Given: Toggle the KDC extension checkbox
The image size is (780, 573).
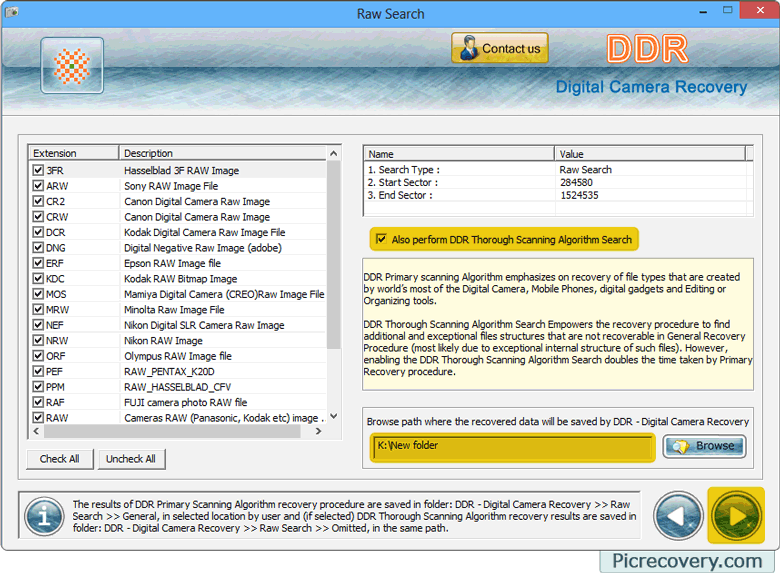Looking at the screenshot, I should [38, 278].
